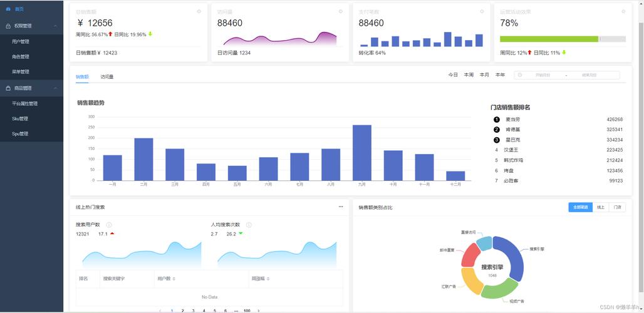Collapse the 商品管理 sidebar menu
Image resolution: width=644 pixels, height=313 pixels.
56,88
